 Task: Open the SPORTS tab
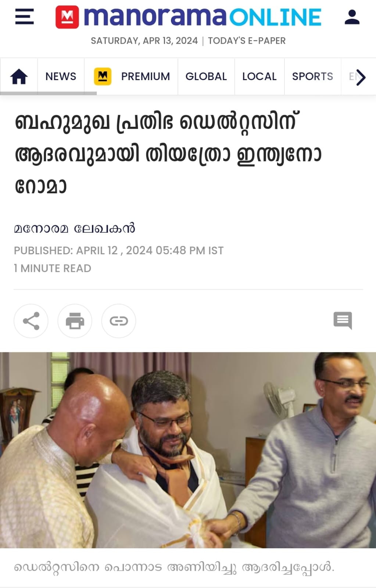[x=312, y=76]
